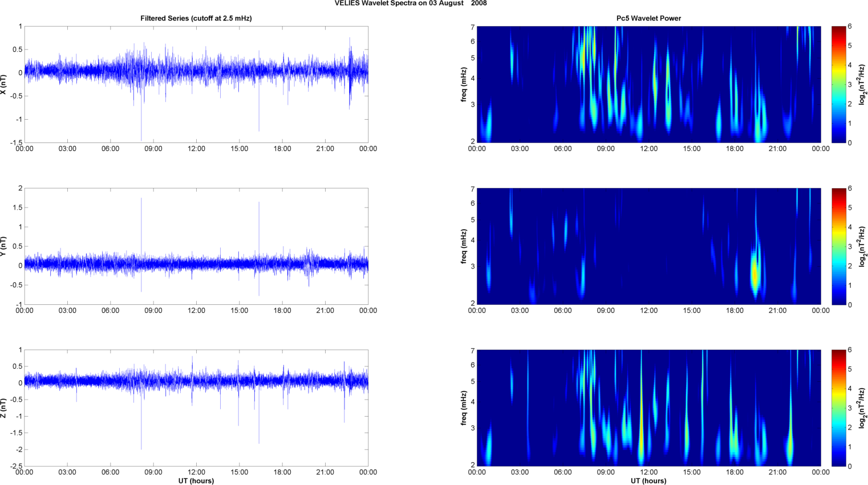Image resolution: width=868 pixels, height=485 pixels.
Task: Click the 18:00 tick under the middle wavelet plot
Action: tap(735, 311)
